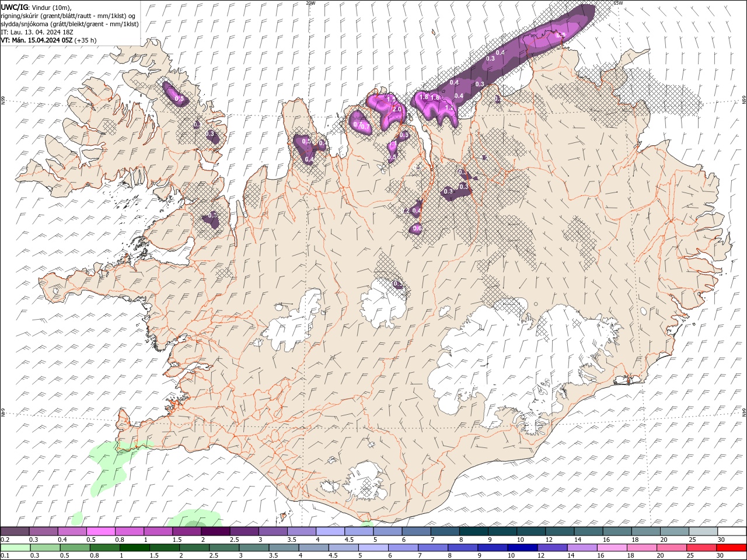Click the dark teal snow swatch at 8
This screenshot has height=560, width=747.
474,531
